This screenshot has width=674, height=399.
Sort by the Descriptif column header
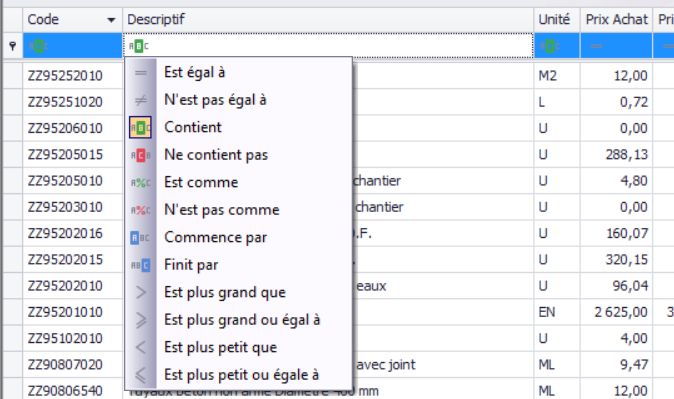[328, 19]
